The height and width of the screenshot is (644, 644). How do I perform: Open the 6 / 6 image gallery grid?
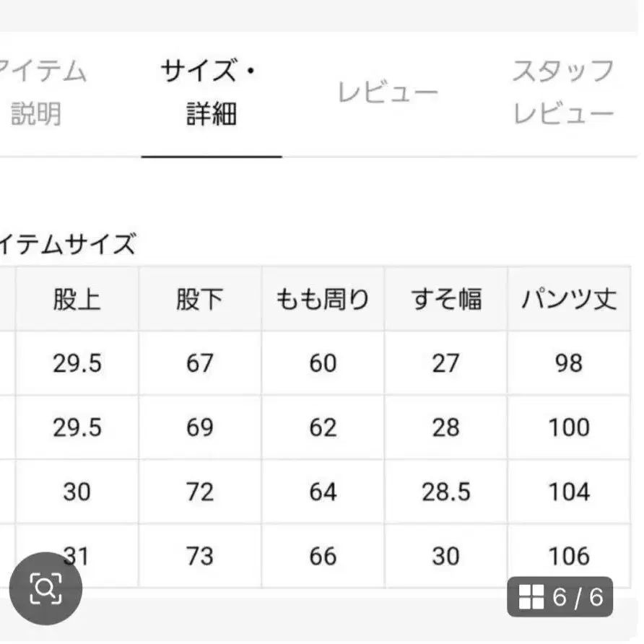pos(560,597)
